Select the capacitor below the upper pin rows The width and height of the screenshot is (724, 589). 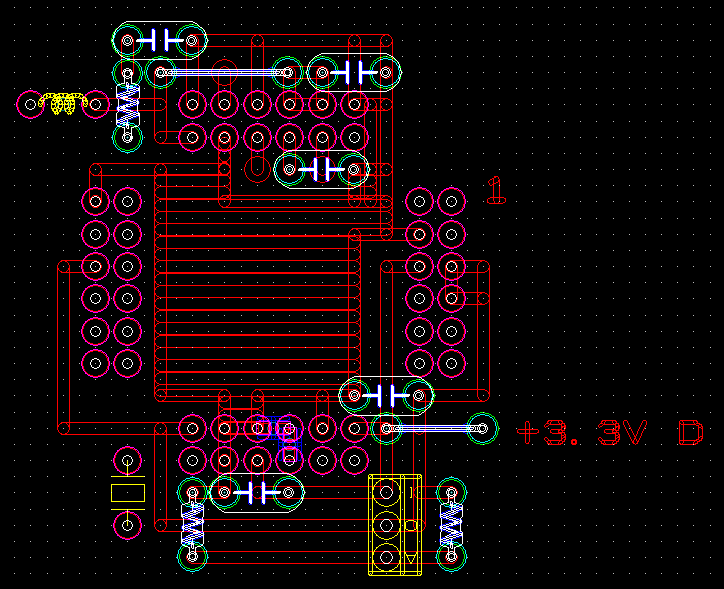[321, 169]
